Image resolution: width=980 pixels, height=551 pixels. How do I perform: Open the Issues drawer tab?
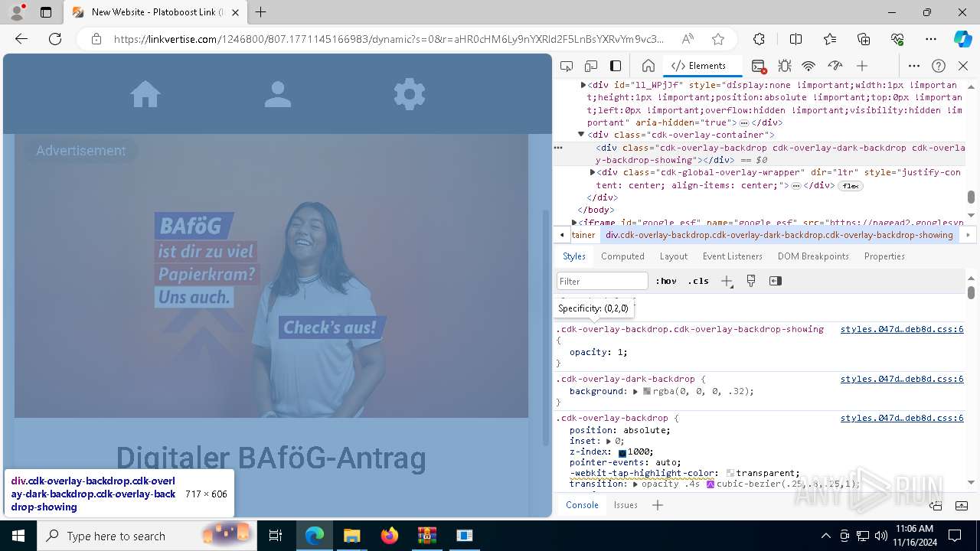click(626, 505)
